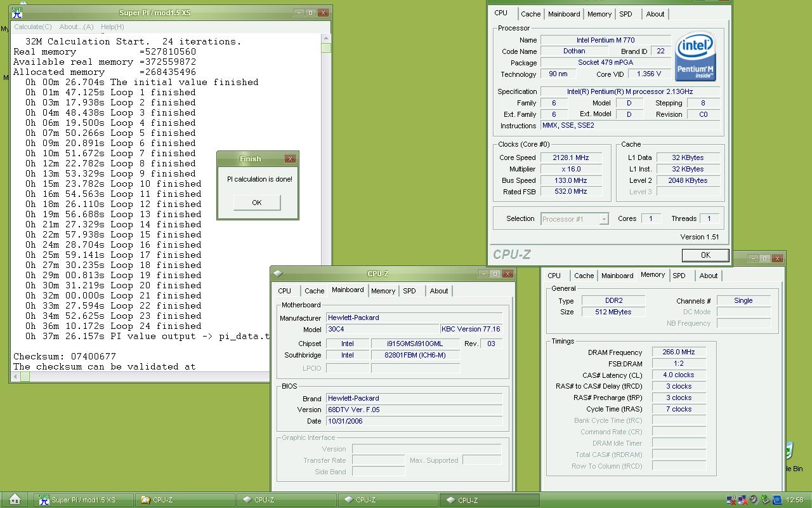Click the Code Name value Dothan

(x=574, y=51)
